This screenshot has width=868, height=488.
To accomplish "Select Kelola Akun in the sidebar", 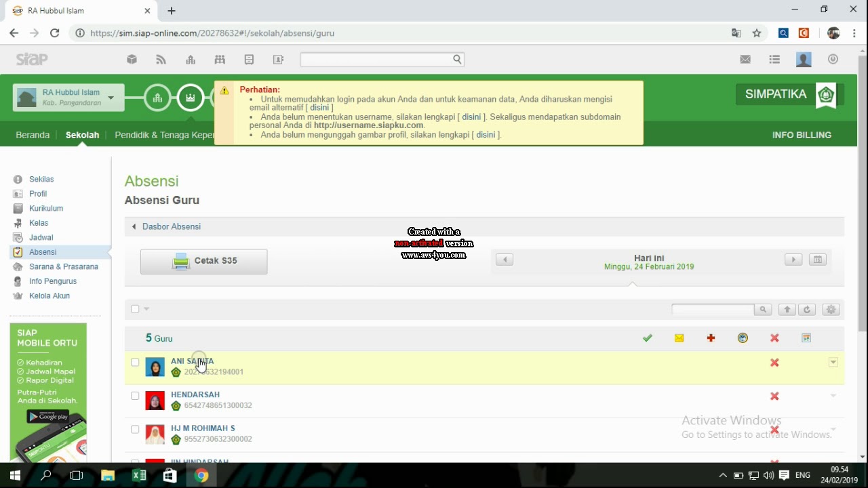I will click(50, 296).
